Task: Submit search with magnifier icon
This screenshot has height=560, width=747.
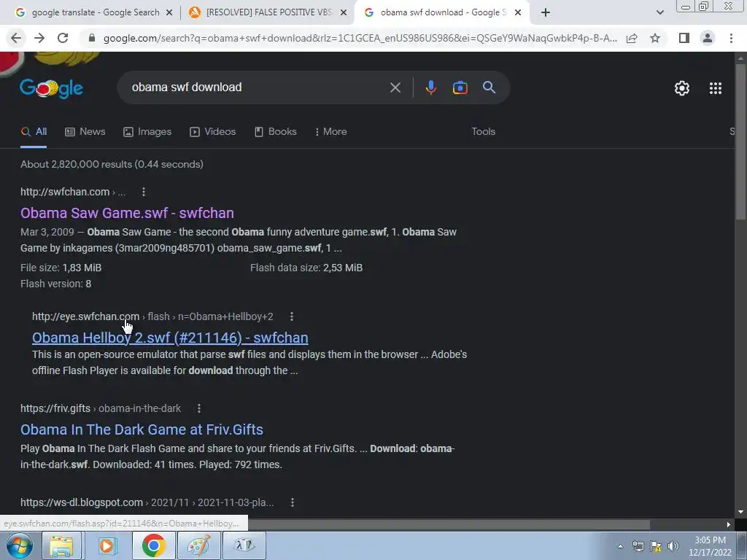Action: coord(489,87)
